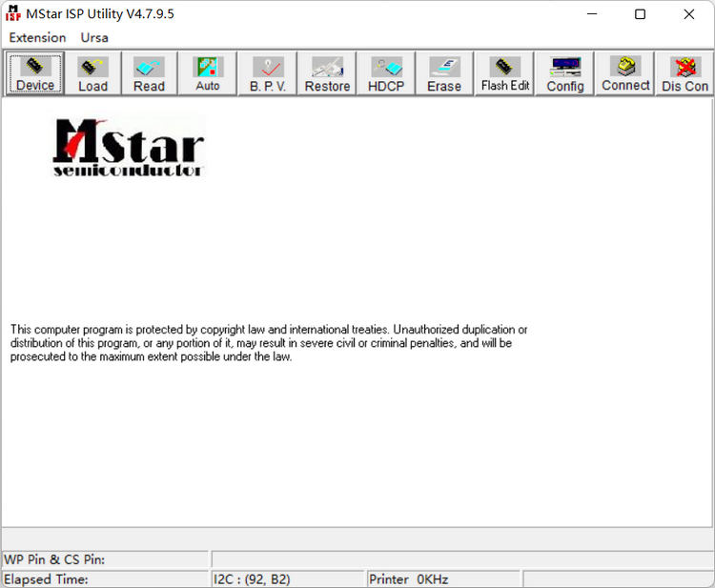Click the MStar ISP title bar icon
The width and height of the screenshot is (715, 588).
pyautogui.click(x=13, y=14)
